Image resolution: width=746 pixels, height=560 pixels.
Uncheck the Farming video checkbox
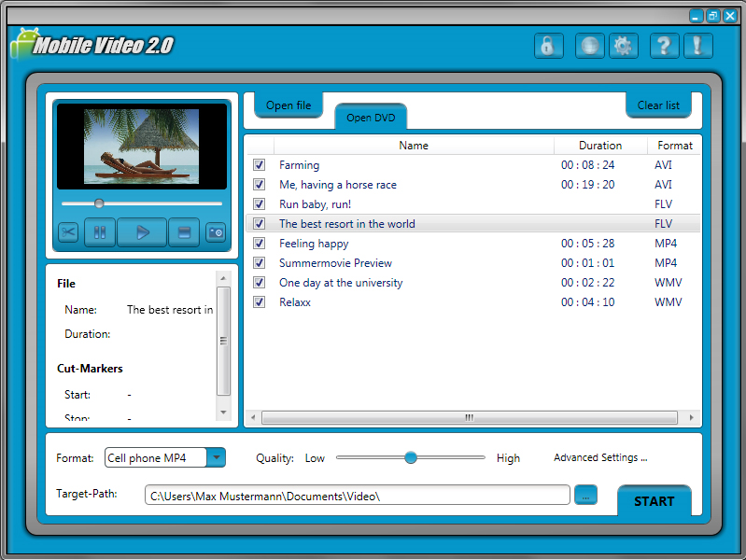click(259, 165)
